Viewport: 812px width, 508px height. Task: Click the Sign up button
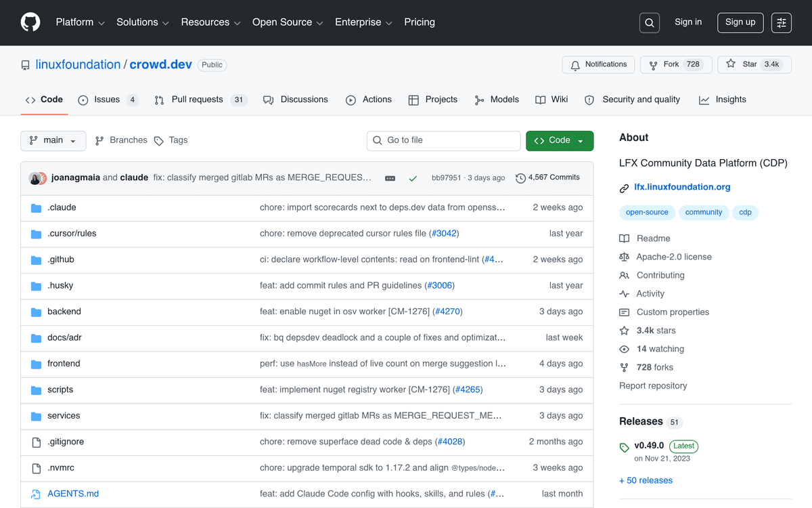tap(740, 22)
